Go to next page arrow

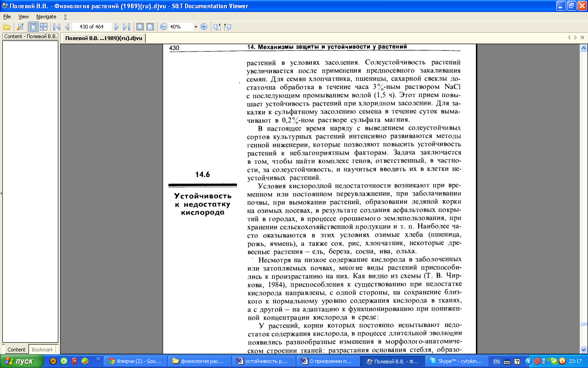pyautogui.click(x=117, y=27)
